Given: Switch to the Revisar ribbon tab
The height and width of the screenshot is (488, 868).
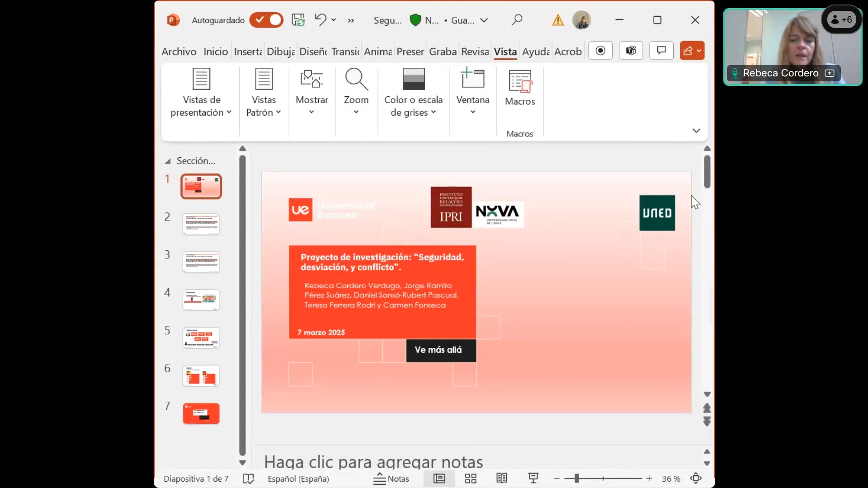Looking at the screenshot, I should (475, 52).
